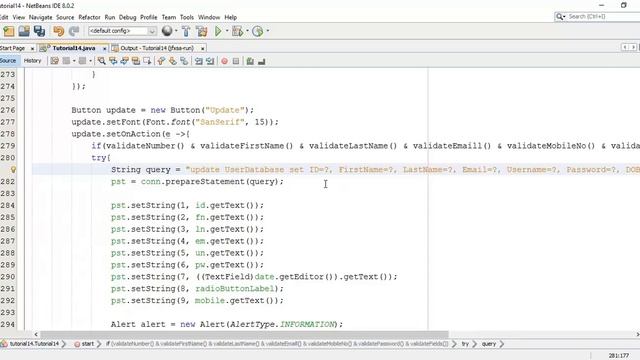Open the Refactor menu
The height and width of the screenshot is (360, 640).
(x=89, y=17)
